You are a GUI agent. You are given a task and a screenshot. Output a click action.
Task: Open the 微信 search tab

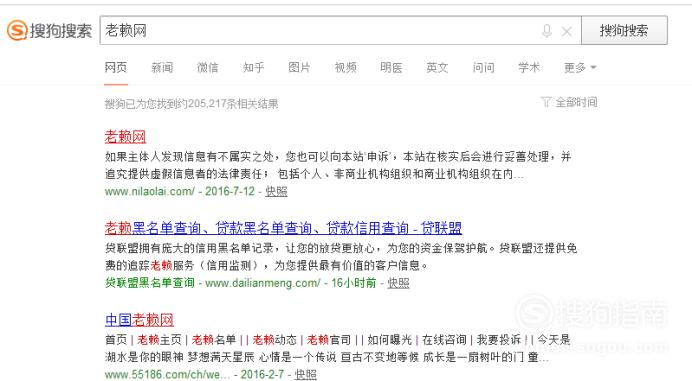point(207,68)
